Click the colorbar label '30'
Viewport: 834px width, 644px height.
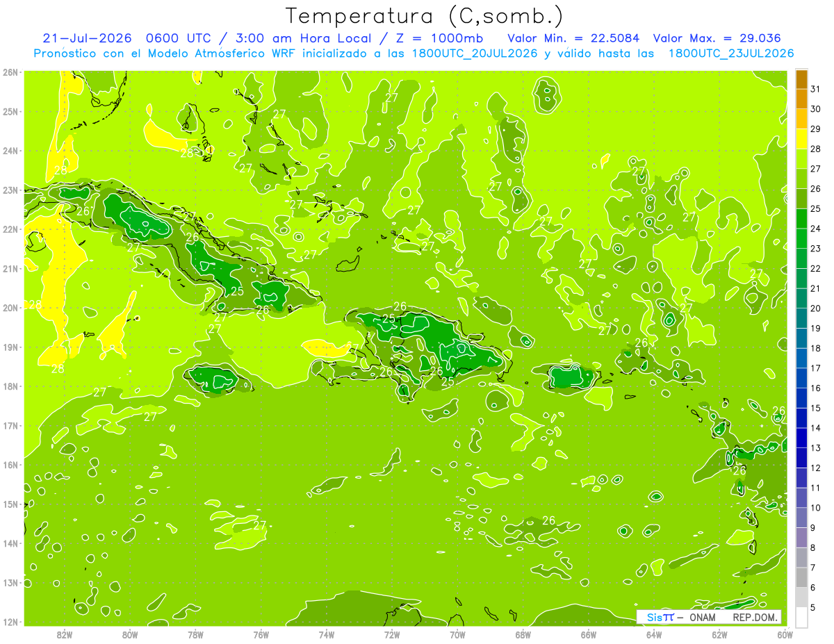pos(815,109)
